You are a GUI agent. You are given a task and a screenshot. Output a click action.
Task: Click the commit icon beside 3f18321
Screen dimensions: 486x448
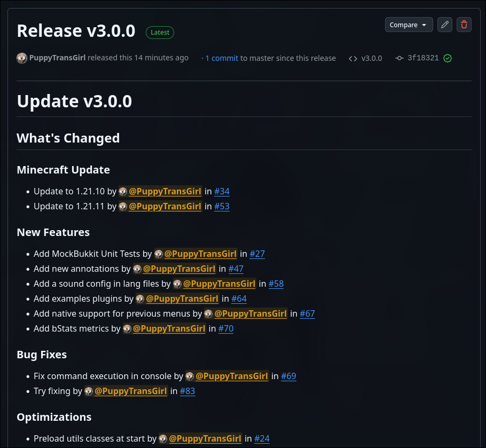(399, 58)
